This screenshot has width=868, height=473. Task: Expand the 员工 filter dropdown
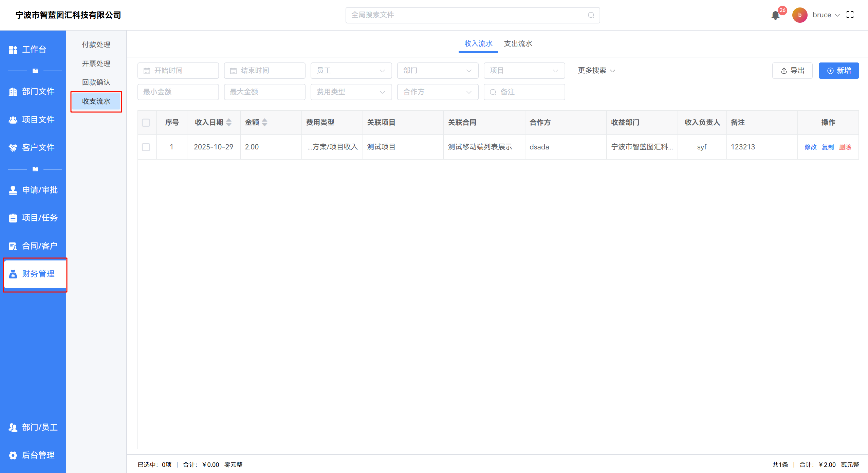tap(351, 71)
